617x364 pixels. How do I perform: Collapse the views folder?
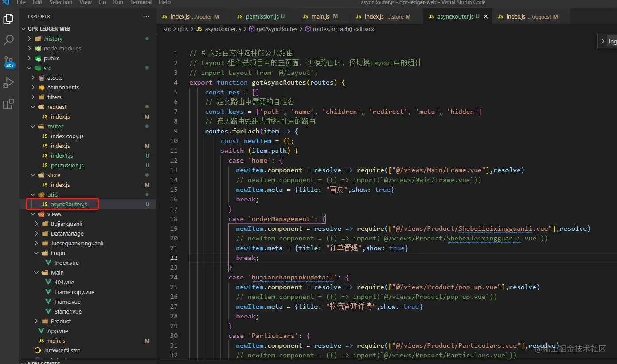point(33,214)
